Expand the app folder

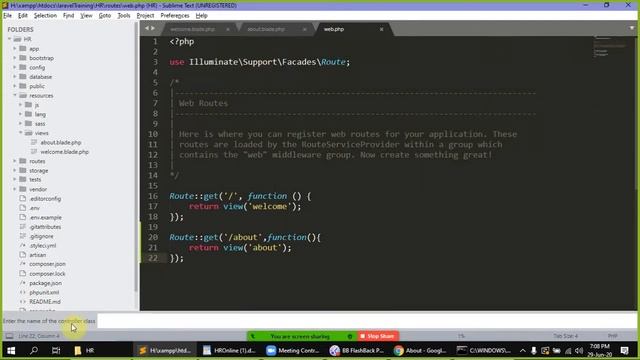coord(15,49)
